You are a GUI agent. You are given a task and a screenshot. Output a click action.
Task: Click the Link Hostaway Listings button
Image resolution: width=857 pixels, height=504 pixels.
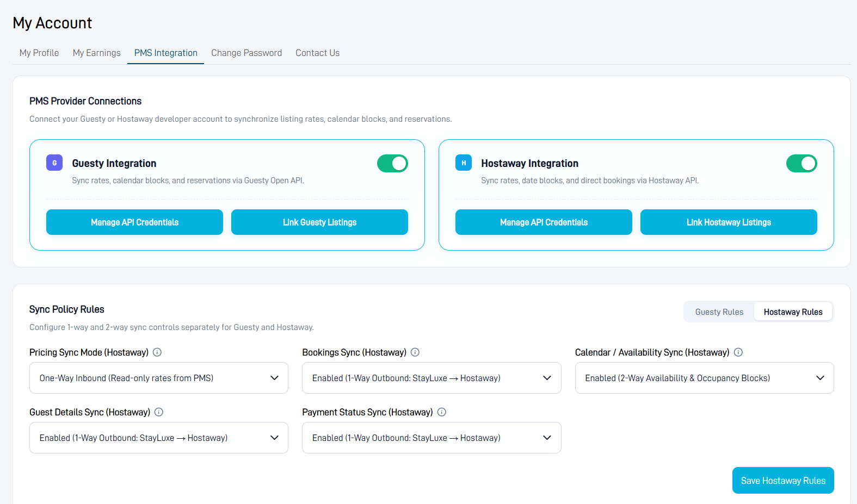coord(729,222)
